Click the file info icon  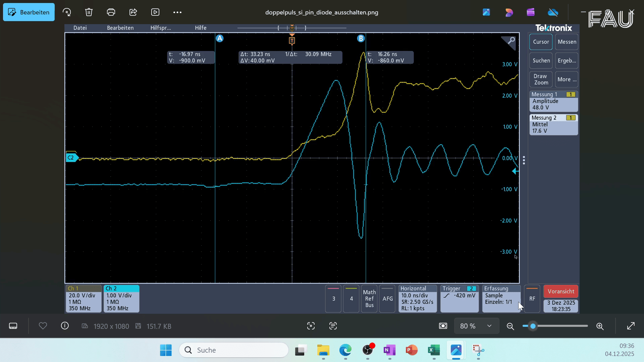pyautogui.click(x=65, y=326)
